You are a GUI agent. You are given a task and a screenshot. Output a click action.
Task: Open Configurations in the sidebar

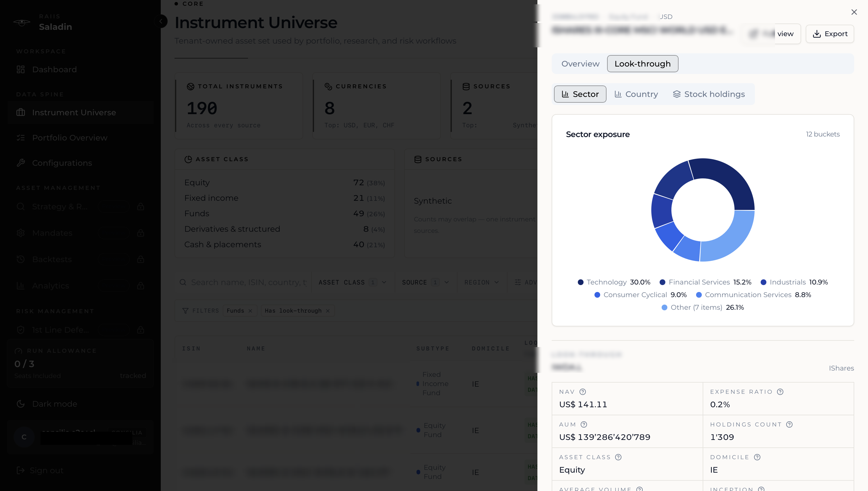80,163
